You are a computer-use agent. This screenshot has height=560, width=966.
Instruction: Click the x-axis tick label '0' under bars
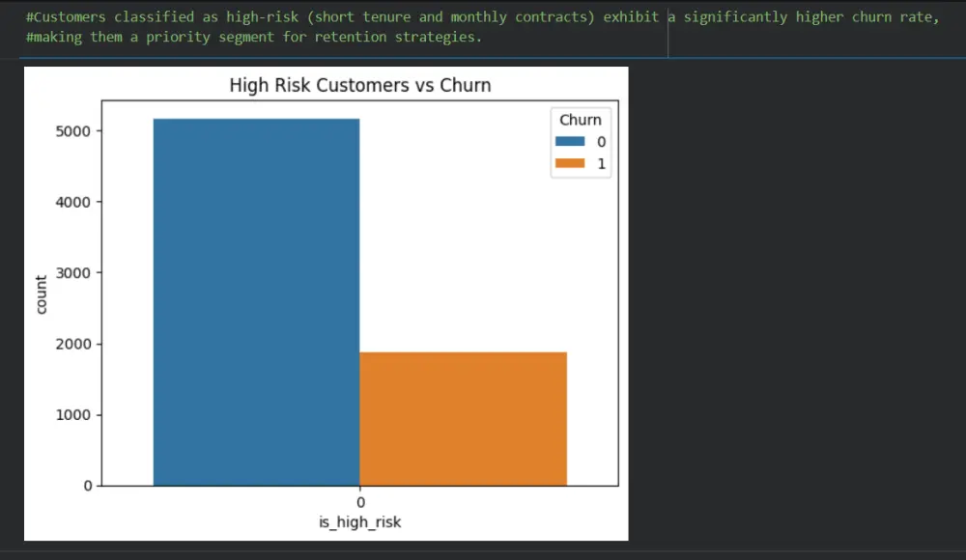[x=360, y=503]
